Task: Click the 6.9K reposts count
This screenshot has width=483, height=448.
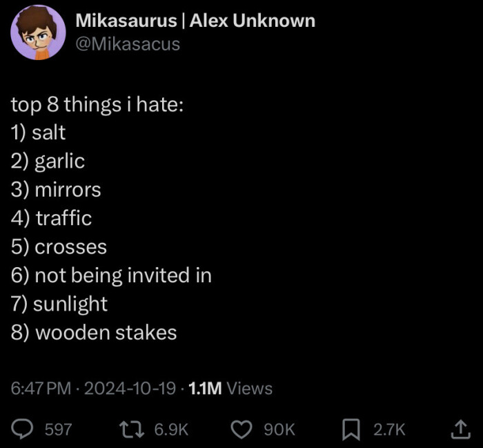Action: tap(171, 429)
